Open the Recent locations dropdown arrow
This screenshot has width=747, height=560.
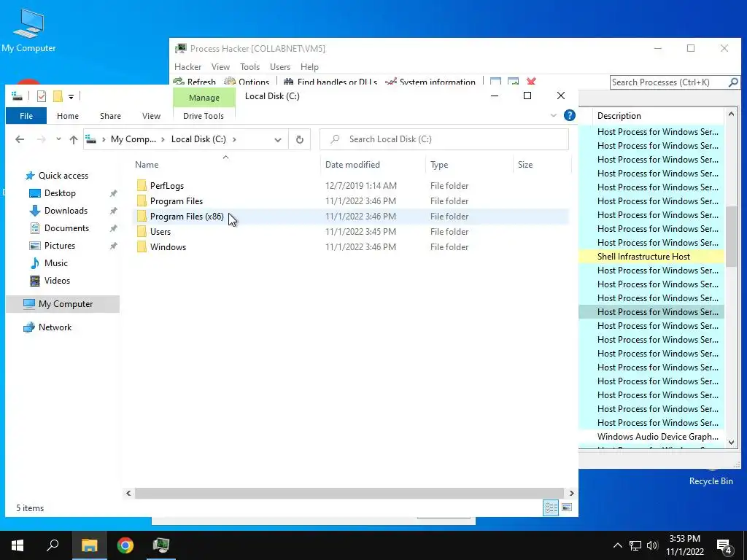pyautogui.click(x=58, y=139)
